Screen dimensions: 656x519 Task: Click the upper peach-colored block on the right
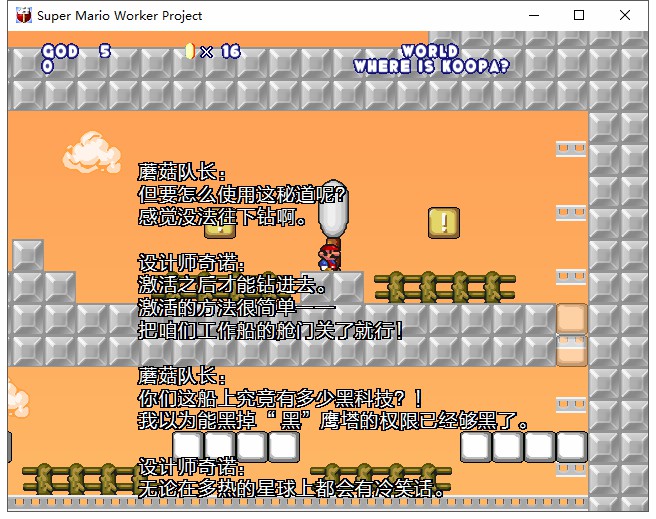[571, 318]
